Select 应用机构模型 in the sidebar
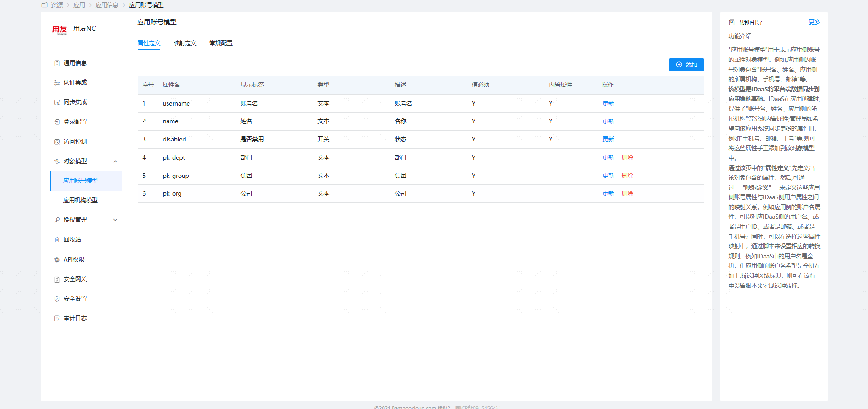Screen dimensions: 868x409 pyautogui.click(x=81, y=201)
